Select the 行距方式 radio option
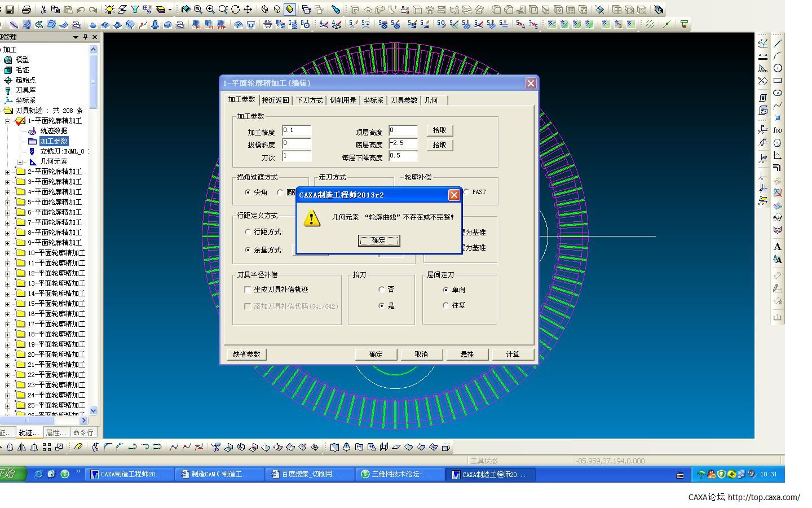The image size is (812, 508). point(248,232)
